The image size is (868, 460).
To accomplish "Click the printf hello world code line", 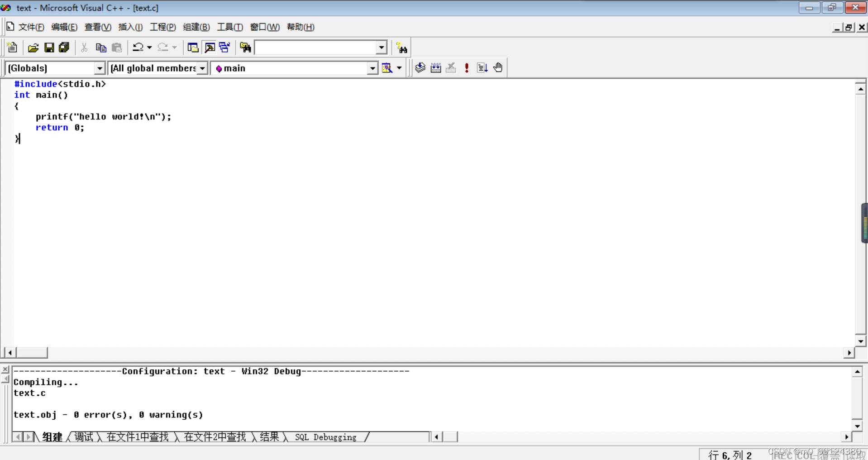I will (x=104, y=117).
